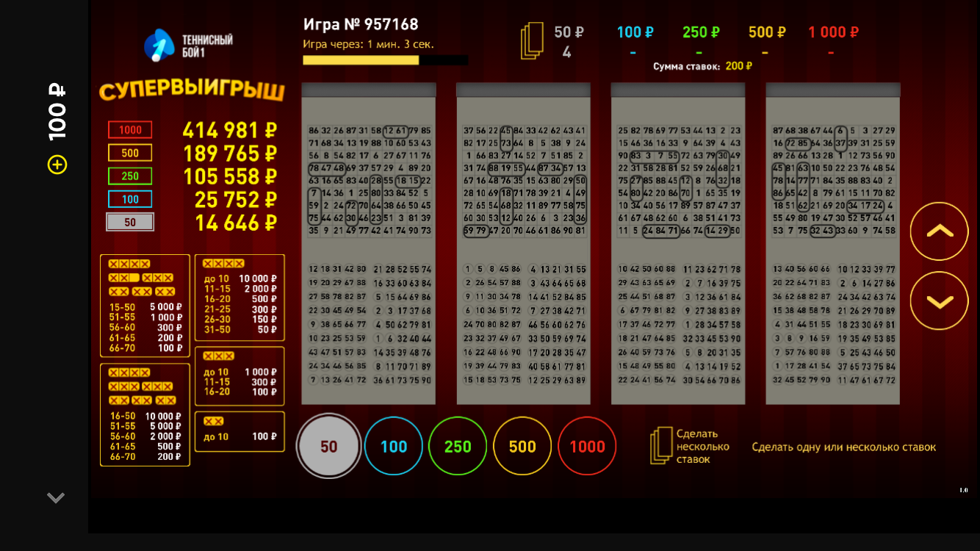This screenshot has height=551, width=980.
Task: Click the Теннисный Бой 1 logo
Action: click(x=188, y=46)
